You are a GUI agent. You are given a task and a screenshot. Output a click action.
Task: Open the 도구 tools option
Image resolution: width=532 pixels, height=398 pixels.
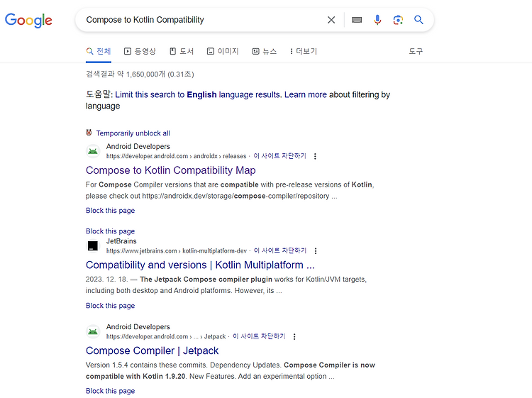click(416, 51)
